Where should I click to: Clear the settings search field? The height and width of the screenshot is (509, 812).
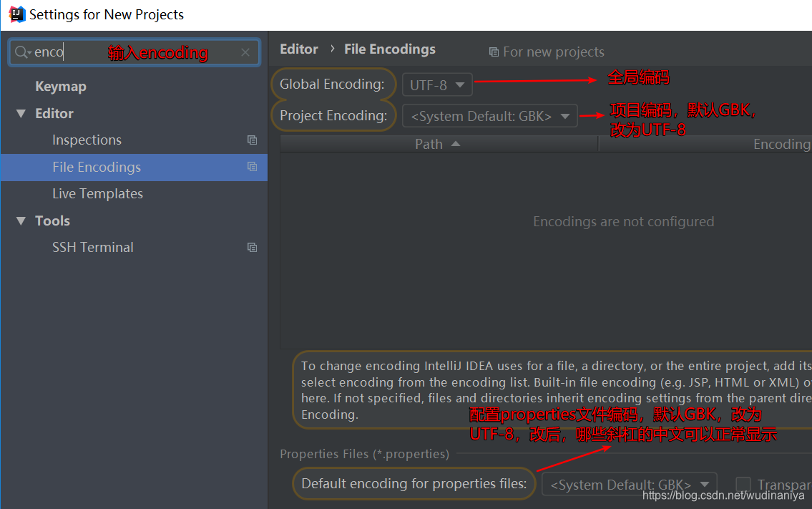[245, 52]
